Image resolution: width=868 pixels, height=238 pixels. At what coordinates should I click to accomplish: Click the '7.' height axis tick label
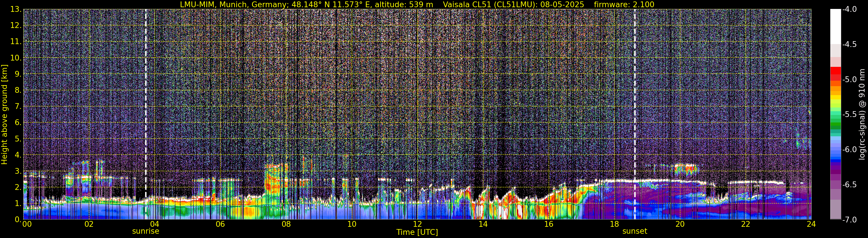(x=18, y=107)
